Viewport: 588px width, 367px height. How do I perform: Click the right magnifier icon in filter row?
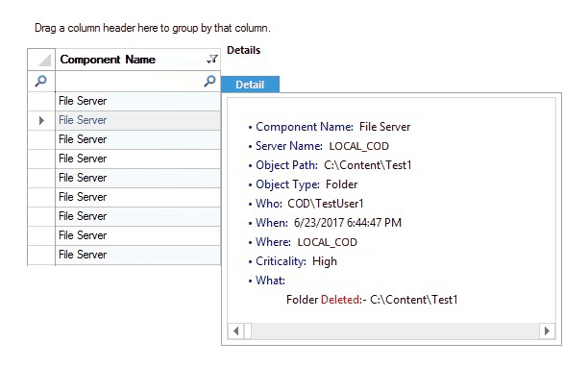tap(210, 81)
